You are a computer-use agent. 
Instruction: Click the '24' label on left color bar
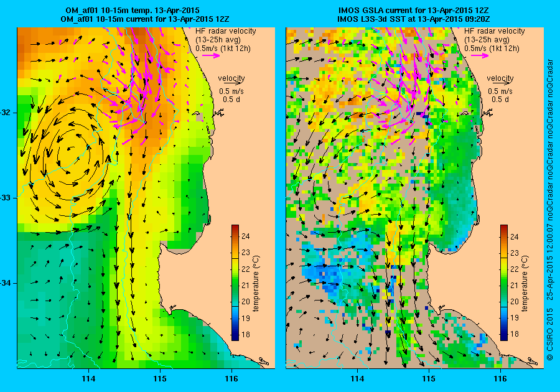click(x=246, y=236)
